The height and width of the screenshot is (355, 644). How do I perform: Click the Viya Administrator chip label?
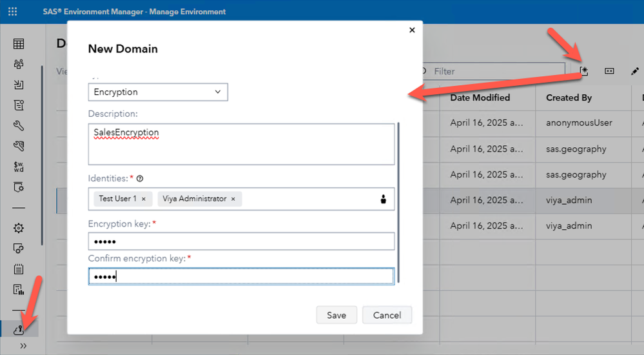[x=194, y=199]
